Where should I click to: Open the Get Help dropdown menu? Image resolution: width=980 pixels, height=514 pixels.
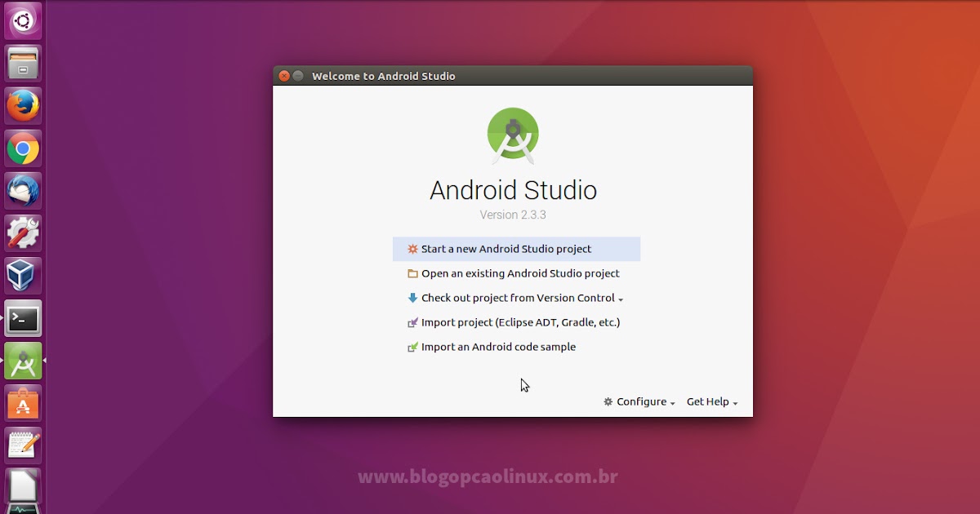click(712, 401)
